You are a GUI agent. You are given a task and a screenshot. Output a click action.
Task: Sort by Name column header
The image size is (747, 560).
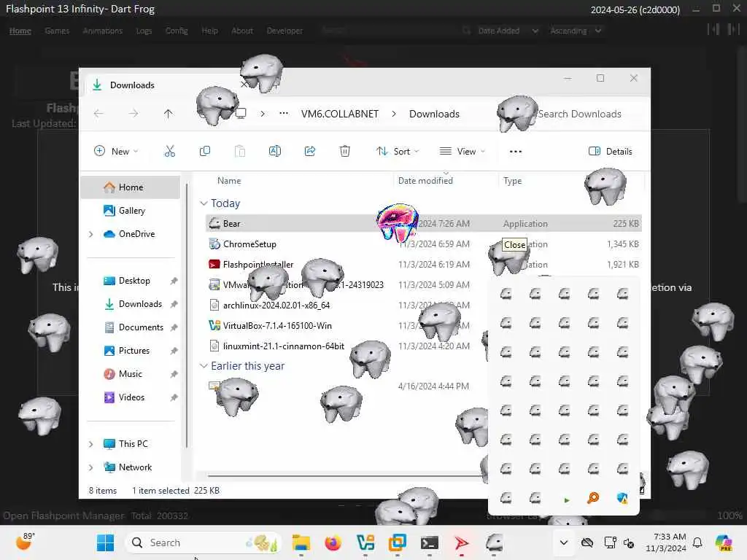coord(229,181)
